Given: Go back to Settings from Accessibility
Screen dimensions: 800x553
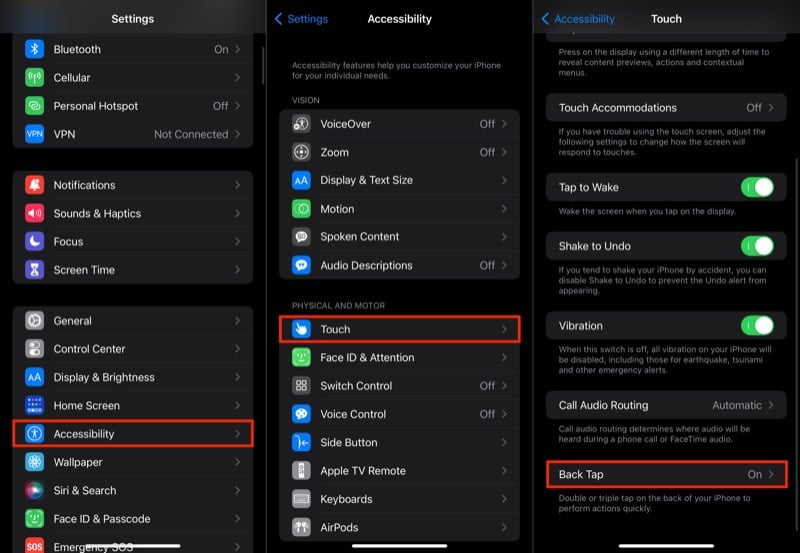Looking at the screenshot, I should pos(302,19).
